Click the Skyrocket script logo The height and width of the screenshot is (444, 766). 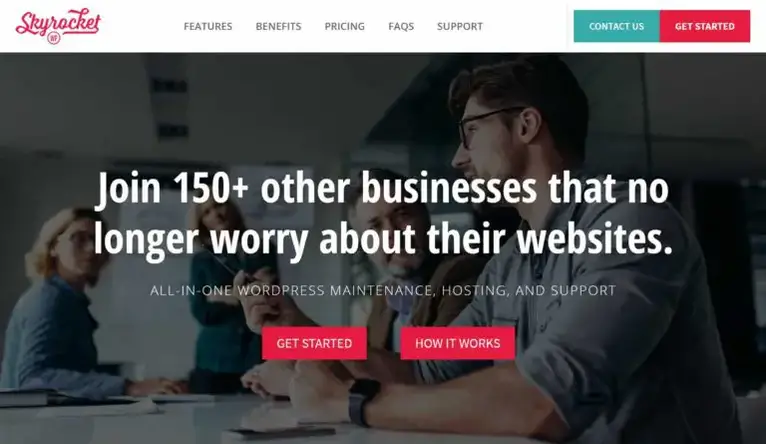58,22
